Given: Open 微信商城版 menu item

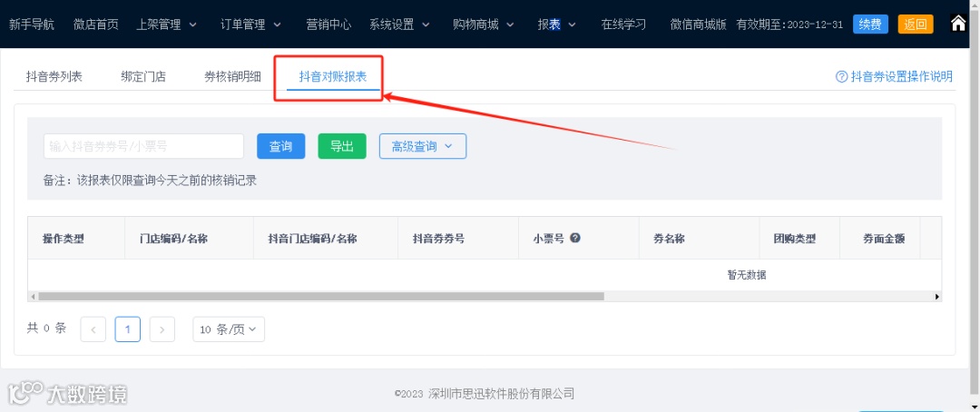Looking at the screenshot, I should click(698, 25).
